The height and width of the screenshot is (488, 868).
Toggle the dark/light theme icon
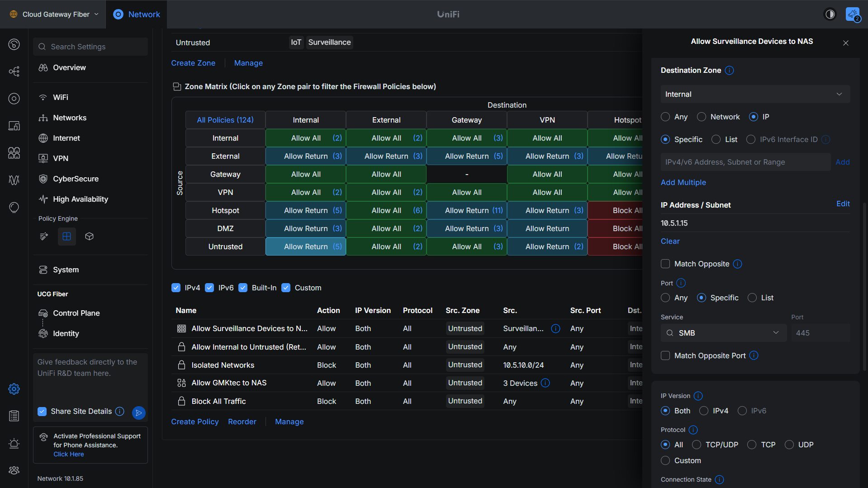point(830,14)
